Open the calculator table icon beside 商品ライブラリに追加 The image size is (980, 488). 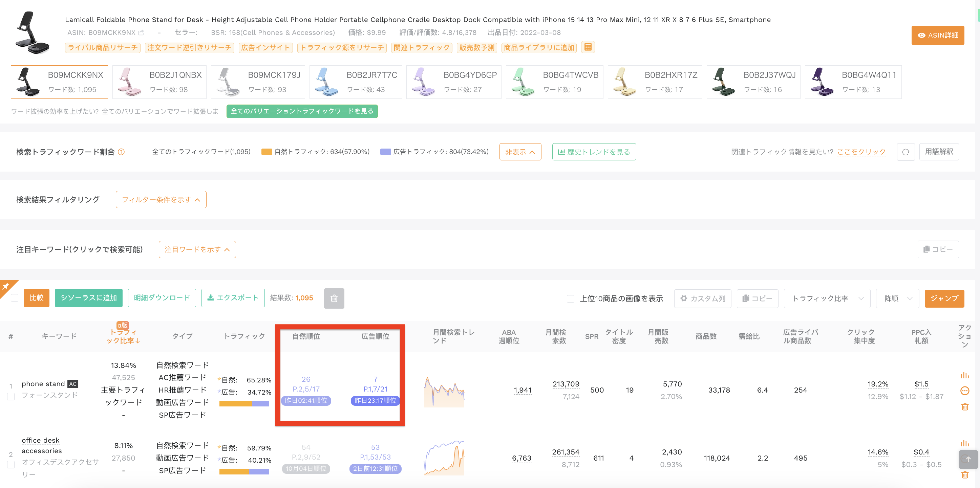pyautogui.click(x=588, y=47)
